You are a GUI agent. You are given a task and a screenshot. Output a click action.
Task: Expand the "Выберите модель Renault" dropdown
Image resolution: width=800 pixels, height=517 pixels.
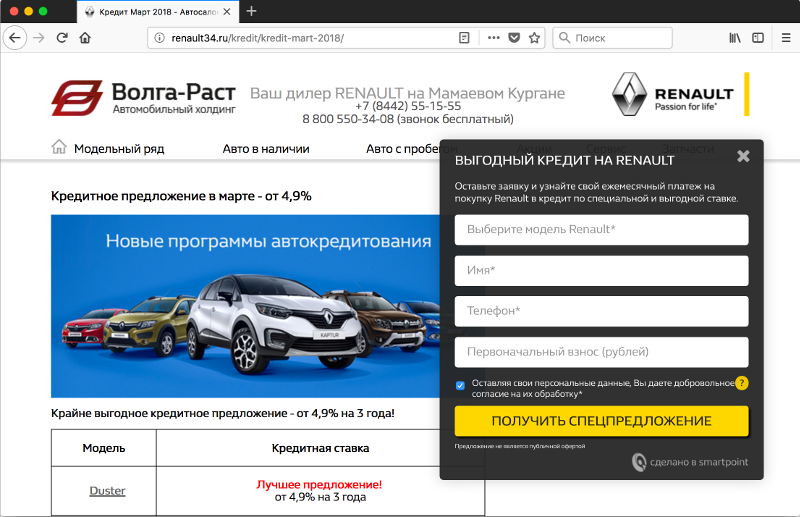click(x=601, y=230)
